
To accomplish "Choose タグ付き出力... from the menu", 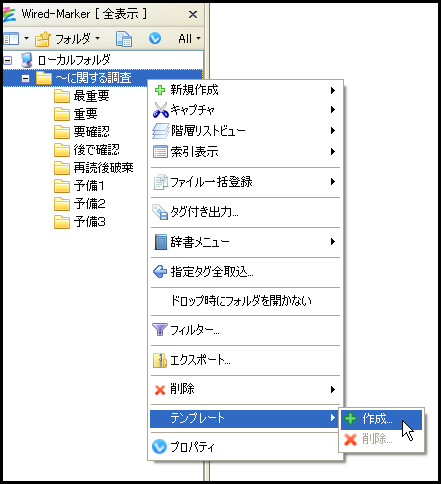I will (245, 212).
